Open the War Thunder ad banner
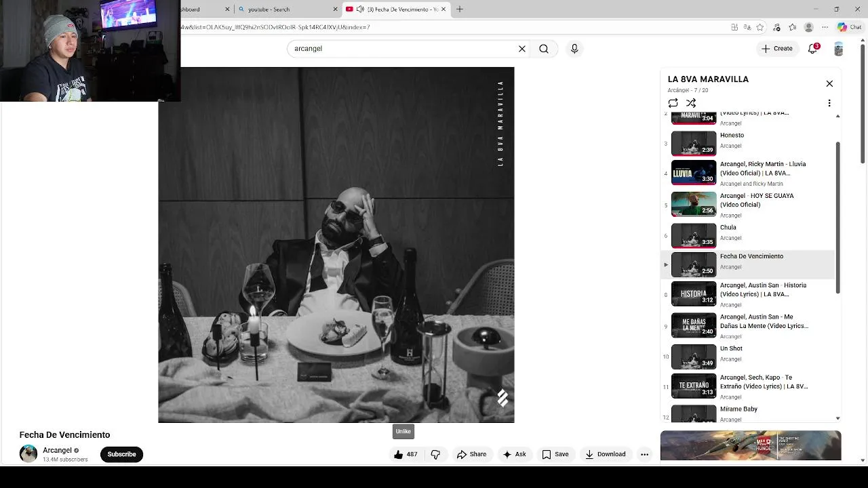The height and width of the screenshot is (488, 868). click(751, 445)
